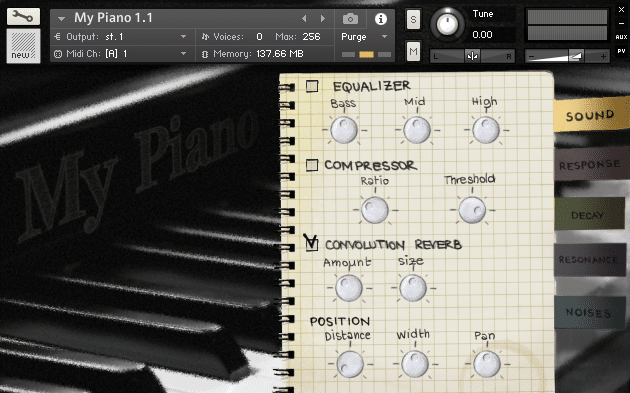
Task: Click the volume slider in header
Action: 567,56
